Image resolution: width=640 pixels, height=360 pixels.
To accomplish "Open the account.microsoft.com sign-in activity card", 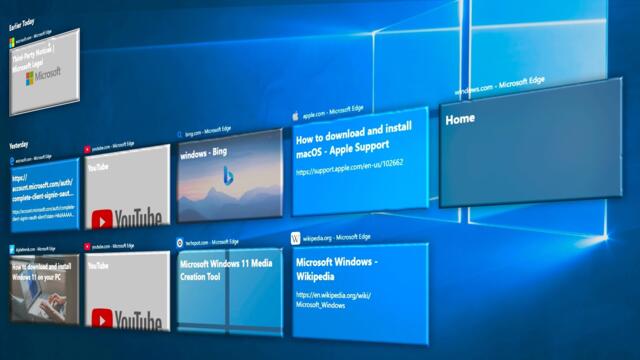I will click(x=44, y=195).
